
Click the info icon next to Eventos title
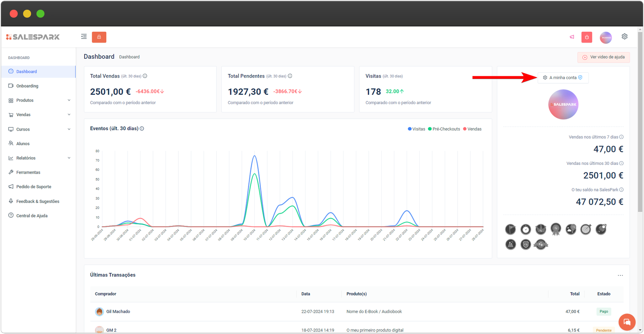pyautogui.click(x=142, y=129)
